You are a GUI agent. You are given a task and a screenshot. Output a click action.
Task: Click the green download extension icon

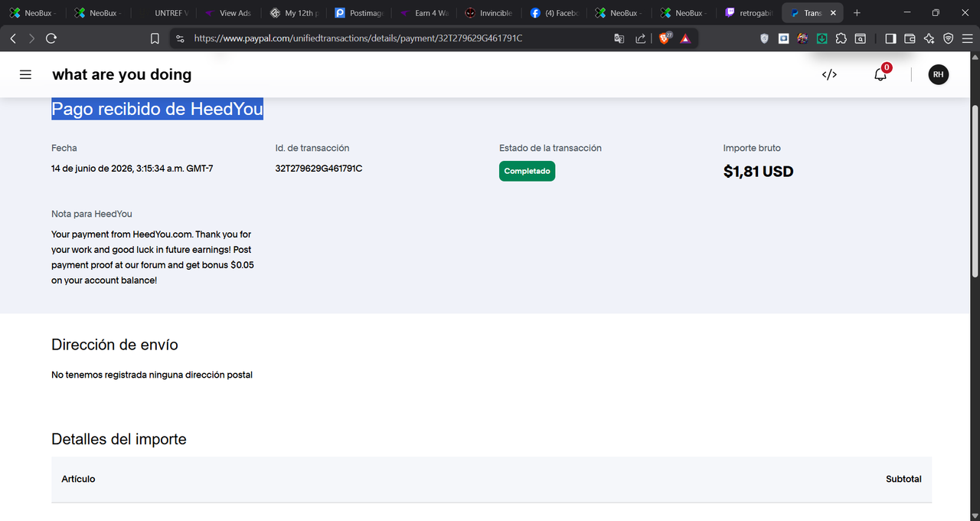coord(822,38)
